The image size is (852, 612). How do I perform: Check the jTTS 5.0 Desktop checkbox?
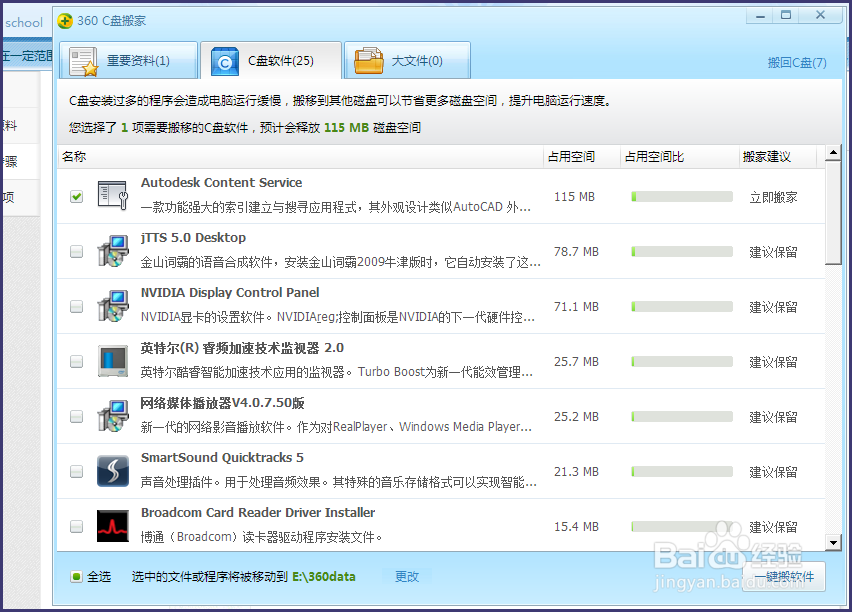click(x=77, y=251)
